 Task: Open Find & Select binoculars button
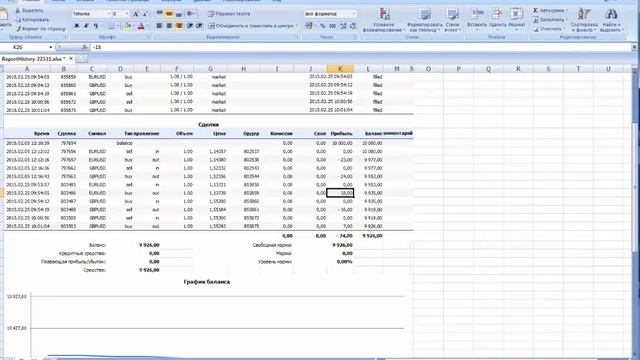point(611,20)
